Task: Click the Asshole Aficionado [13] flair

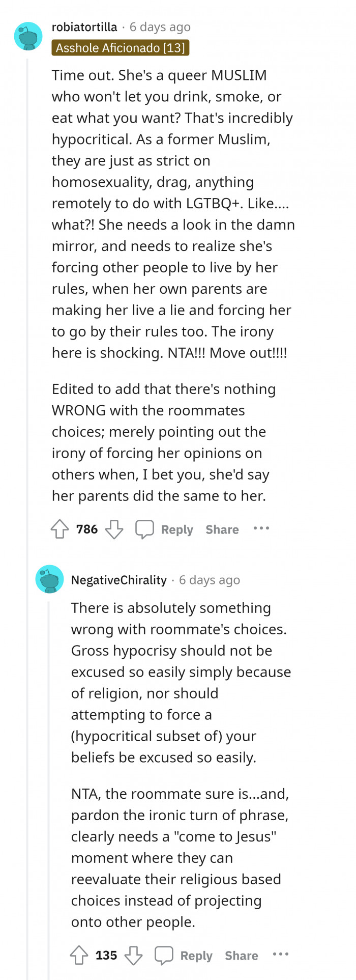Action: (x=121, y=48)
